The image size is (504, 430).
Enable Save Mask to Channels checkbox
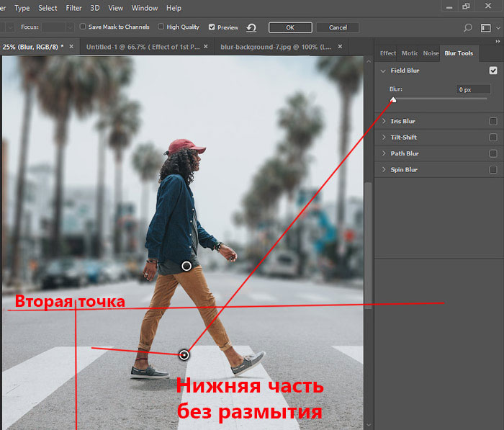[83, 27]
